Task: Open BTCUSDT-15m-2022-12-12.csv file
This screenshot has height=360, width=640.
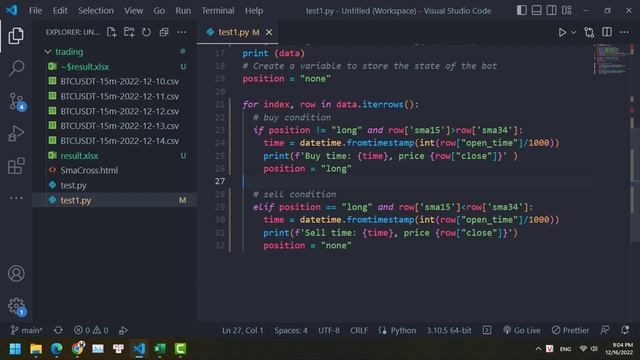Action: pos(115,111)
